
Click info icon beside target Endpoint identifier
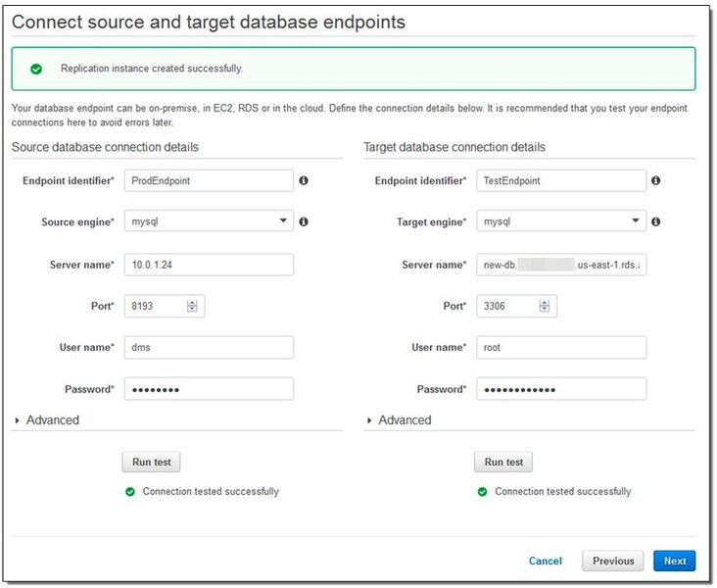pos(655,181)
